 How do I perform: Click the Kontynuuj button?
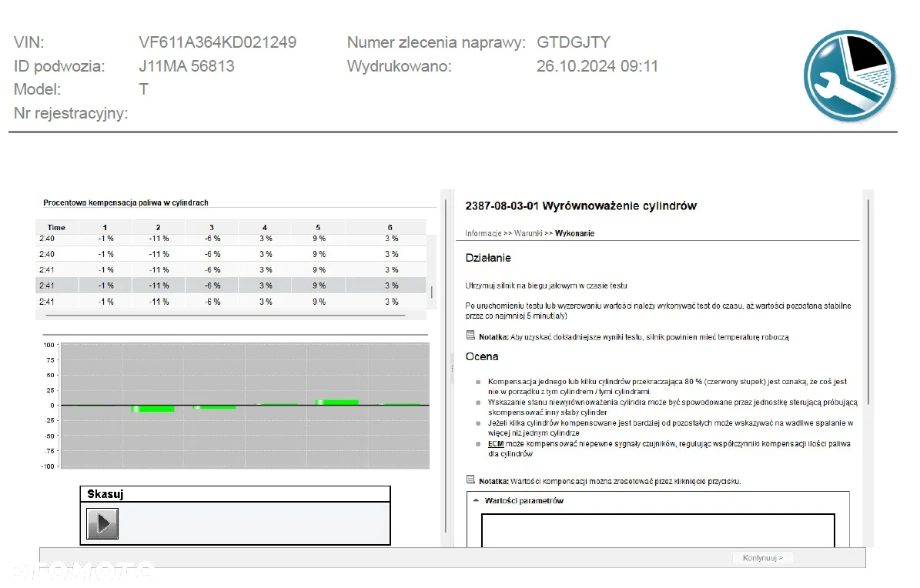[762, 558]
